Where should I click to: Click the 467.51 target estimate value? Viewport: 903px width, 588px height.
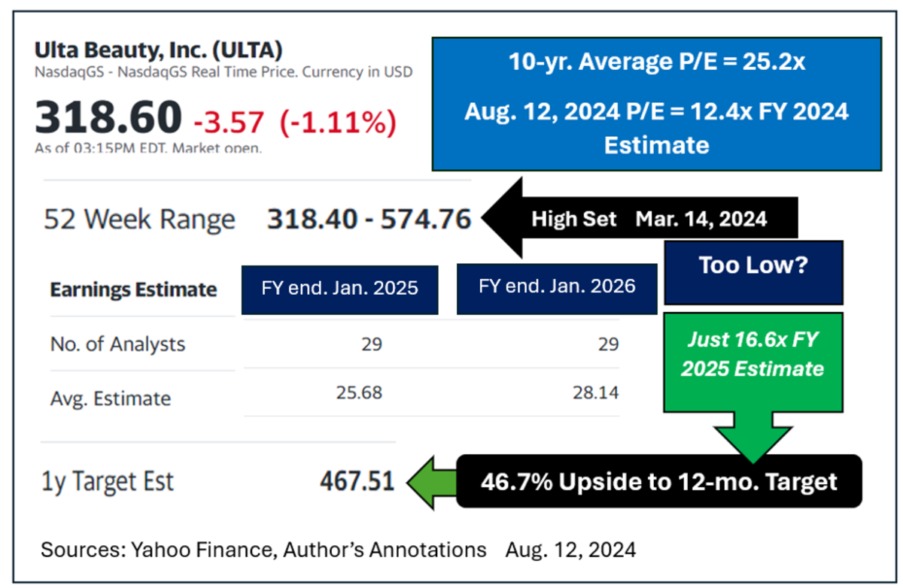pyautogui.click(x=355, y=481)
